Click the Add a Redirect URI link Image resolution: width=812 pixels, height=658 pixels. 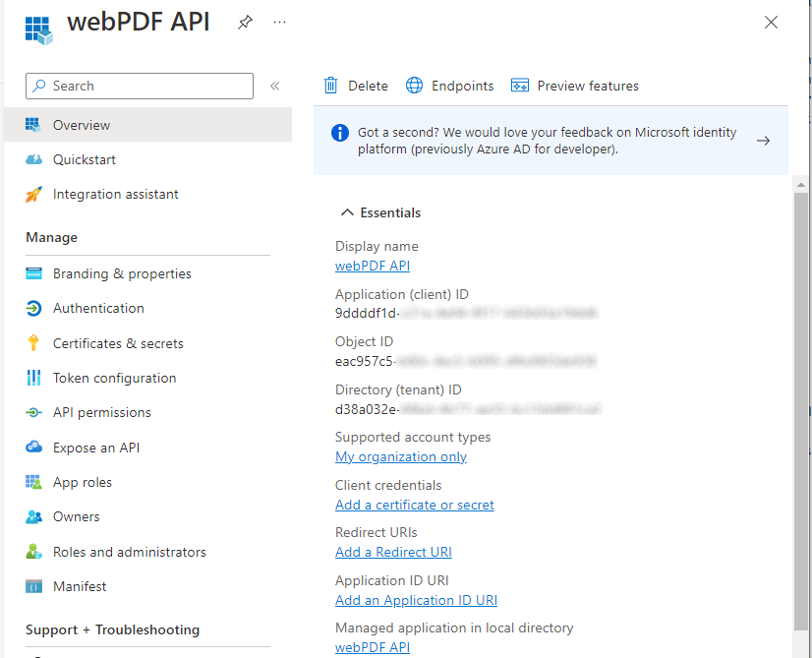pos(393,552)
